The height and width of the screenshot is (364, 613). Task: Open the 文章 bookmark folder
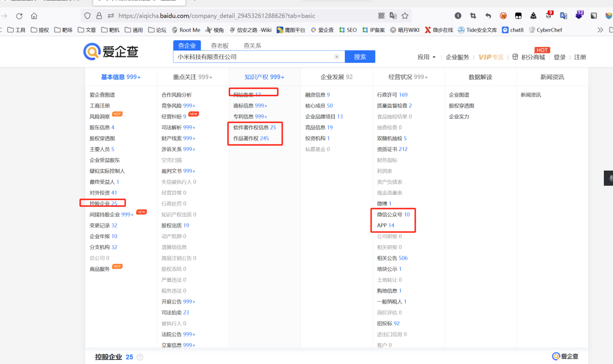tap(87, 30)
